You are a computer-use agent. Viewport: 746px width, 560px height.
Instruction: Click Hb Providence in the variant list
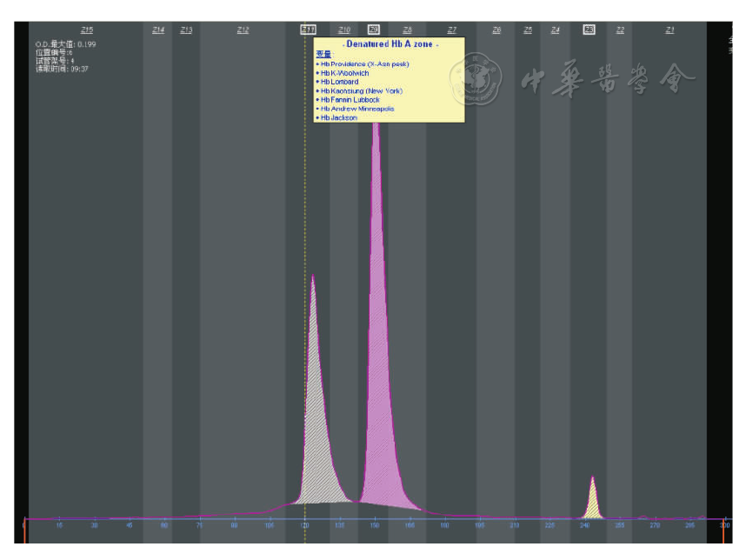364,64
